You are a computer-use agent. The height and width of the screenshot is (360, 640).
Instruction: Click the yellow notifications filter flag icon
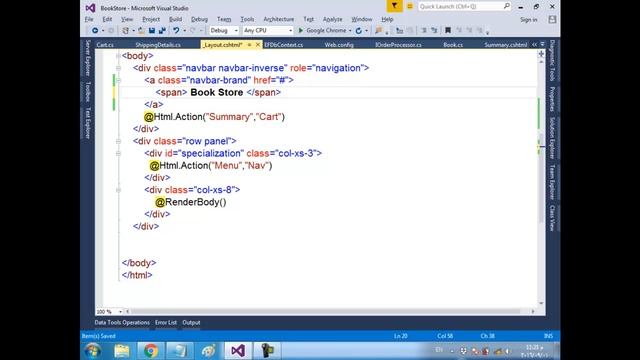pos(394,6)
